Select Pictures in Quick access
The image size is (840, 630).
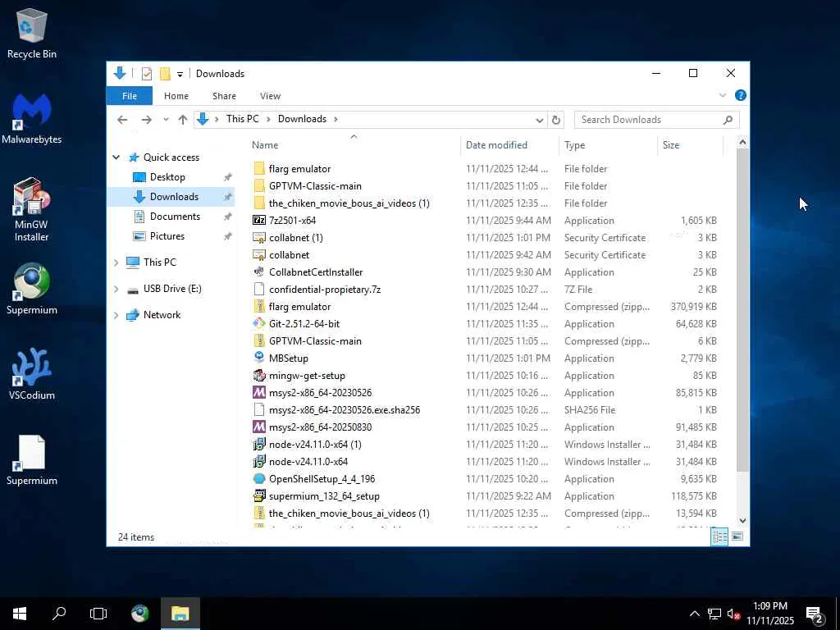(x=167, y=236)
